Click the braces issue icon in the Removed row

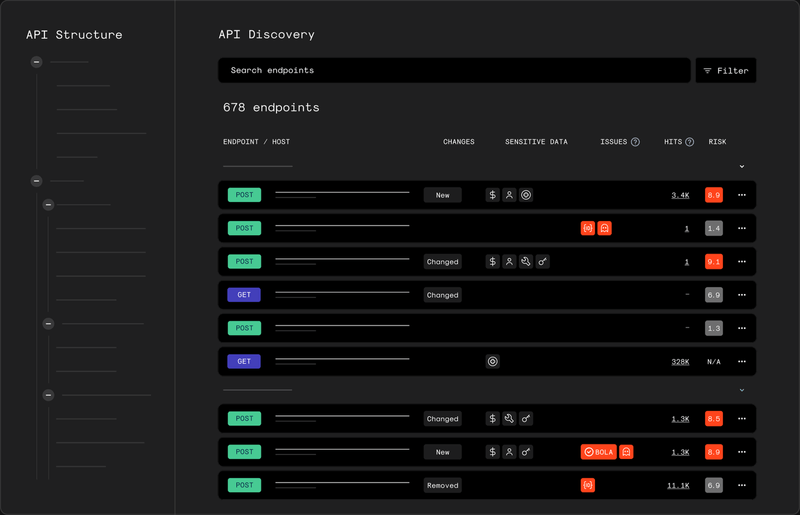[x=588, y=485]
